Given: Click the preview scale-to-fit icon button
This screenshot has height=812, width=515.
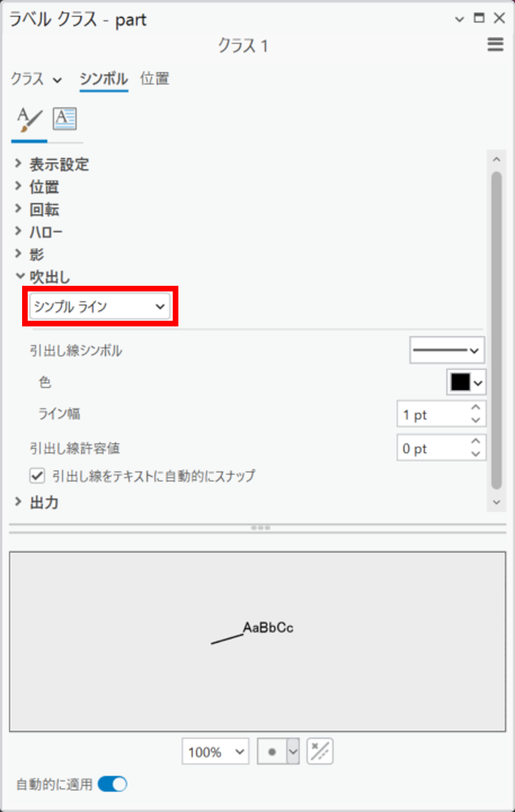Looking at the screenshot, I should [320, 751].
